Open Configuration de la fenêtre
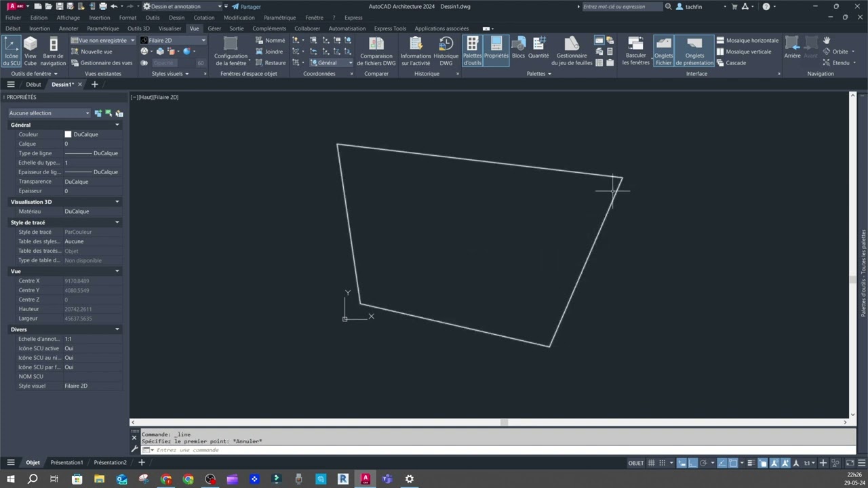868x488 pixels. (231, 52)
